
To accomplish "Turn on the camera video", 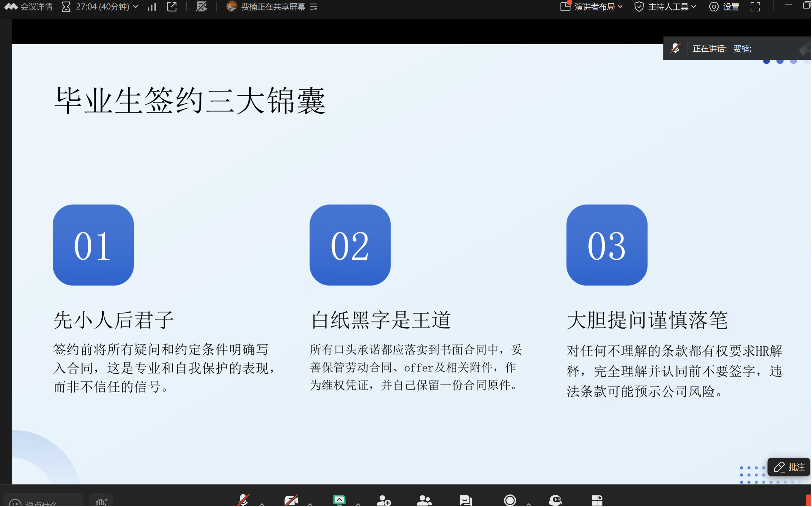I will coord(291,500).
